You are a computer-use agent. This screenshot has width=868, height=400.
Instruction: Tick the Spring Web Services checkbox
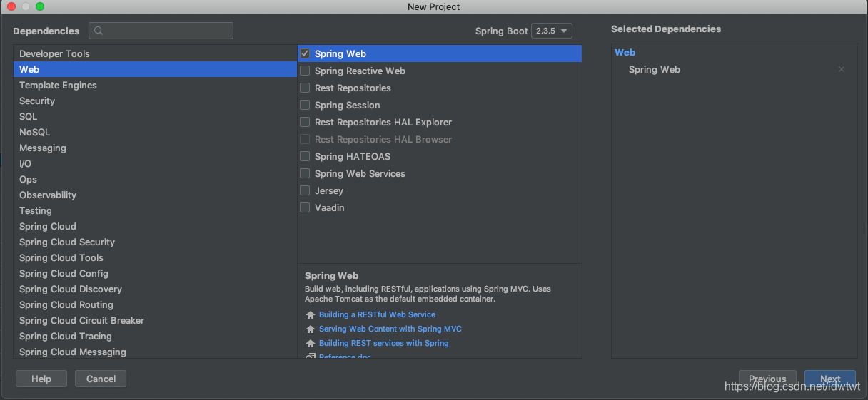tap(305, 173)
